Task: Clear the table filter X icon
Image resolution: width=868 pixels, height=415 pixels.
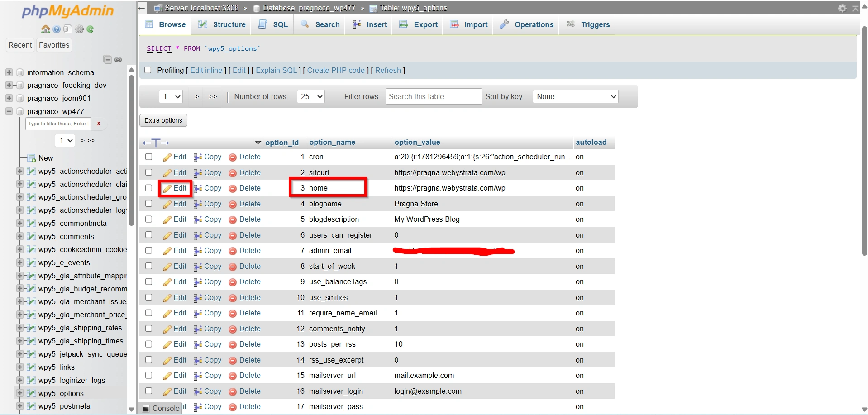Action: pos(99,124)
